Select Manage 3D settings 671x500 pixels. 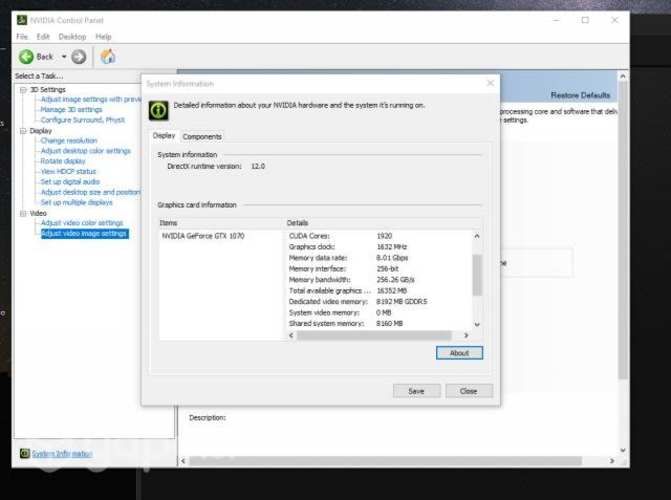71,110
